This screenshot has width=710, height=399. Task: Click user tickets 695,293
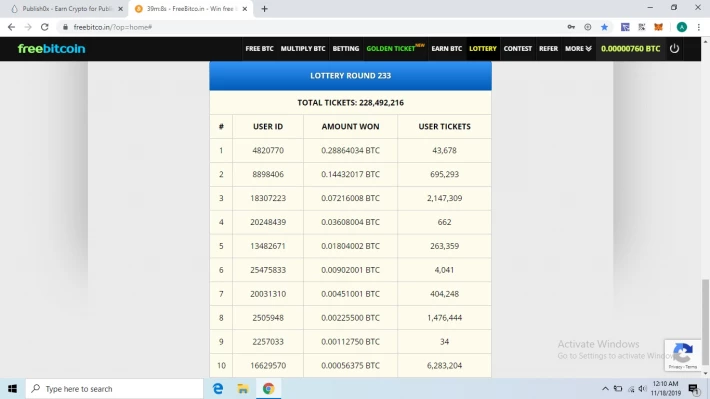(444, 174)
